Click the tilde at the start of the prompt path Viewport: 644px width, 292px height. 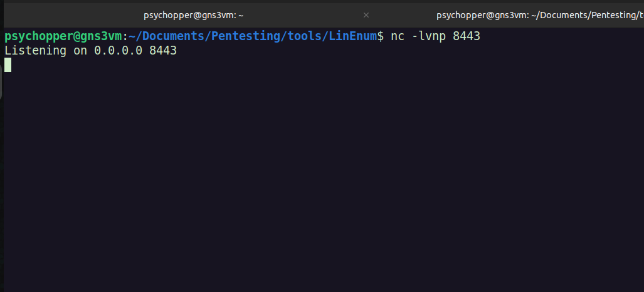[132, 36]
